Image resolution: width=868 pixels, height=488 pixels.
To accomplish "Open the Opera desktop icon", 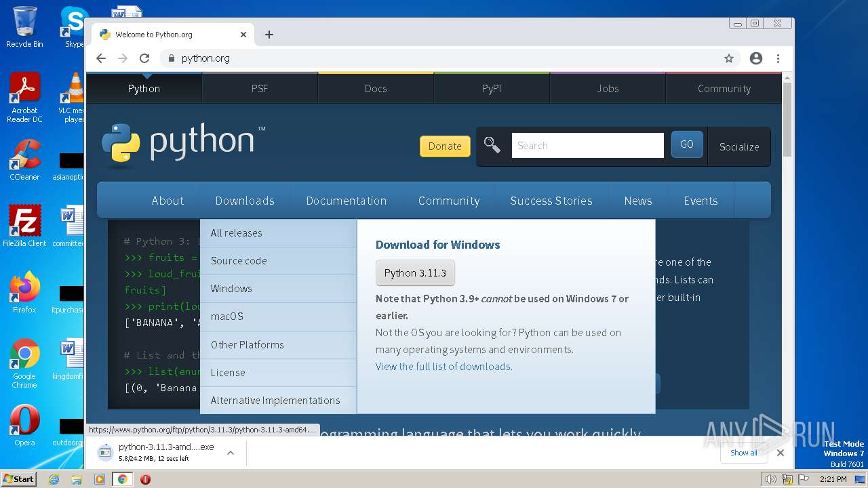I will tap(24, 426).
